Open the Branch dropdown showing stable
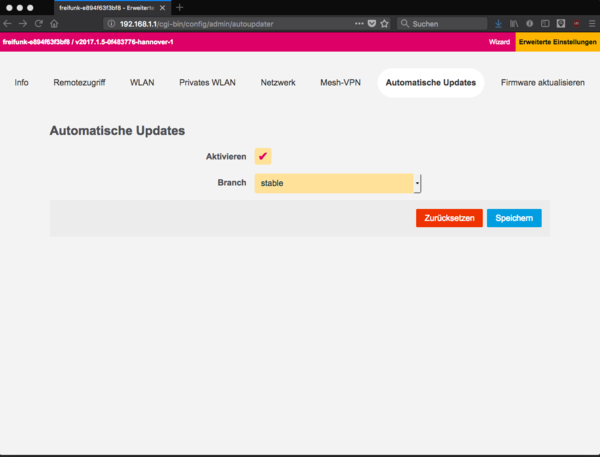Screen dimensions: 600x457 click(338, 183)
